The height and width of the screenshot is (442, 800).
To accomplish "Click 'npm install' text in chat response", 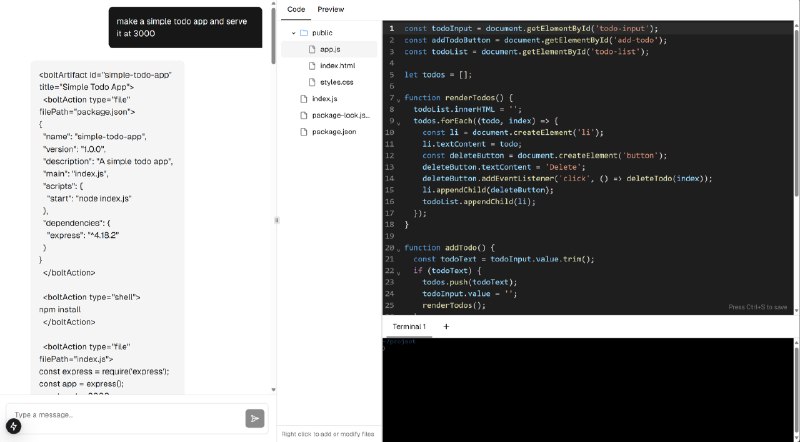I will click(x=60, y=310).
